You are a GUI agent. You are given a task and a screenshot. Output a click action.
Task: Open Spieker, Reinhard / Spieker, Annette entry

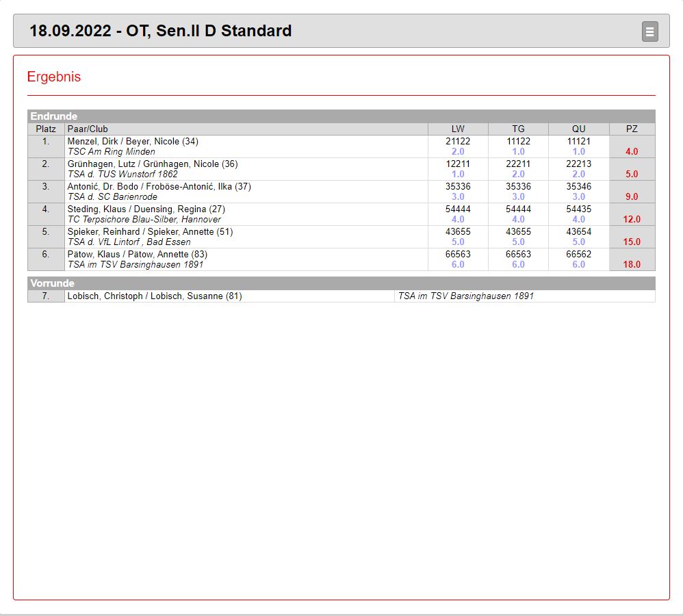(150, 232)
